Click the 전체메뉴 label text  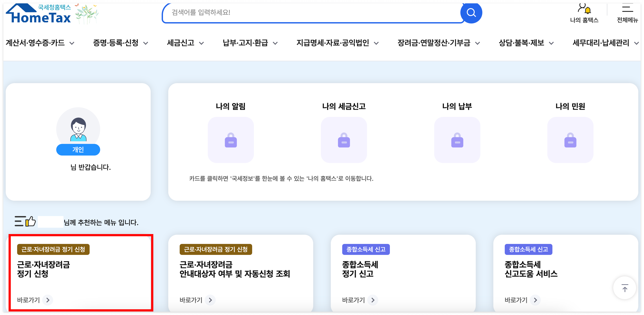[627, 20]
